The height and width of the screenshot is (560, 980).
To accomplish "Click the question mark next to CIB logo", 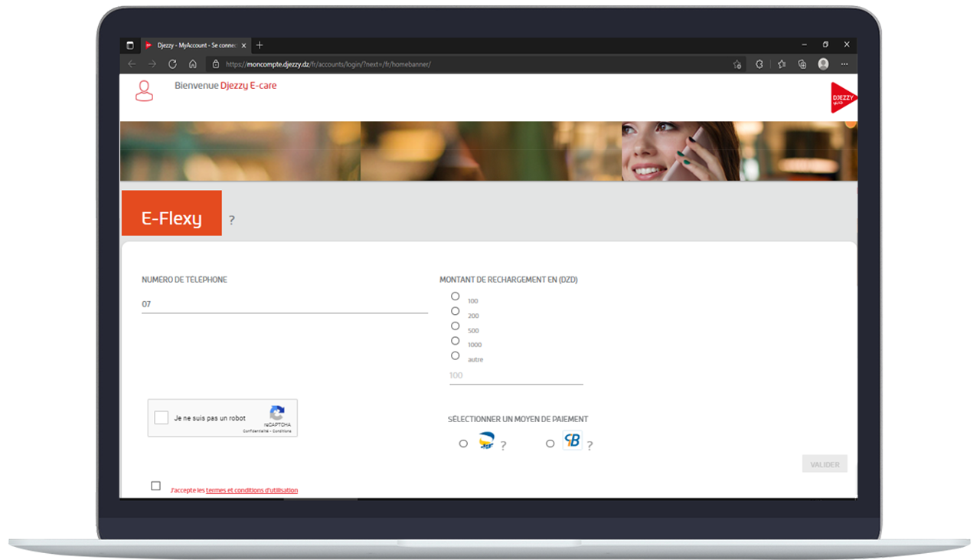I will tap(590, 446).
